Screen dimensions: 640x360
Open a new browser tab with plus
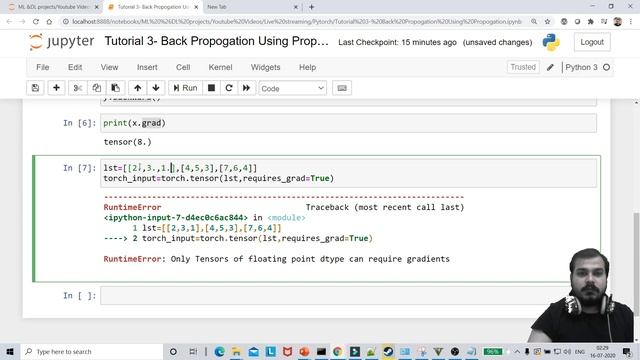coord(311,7)
